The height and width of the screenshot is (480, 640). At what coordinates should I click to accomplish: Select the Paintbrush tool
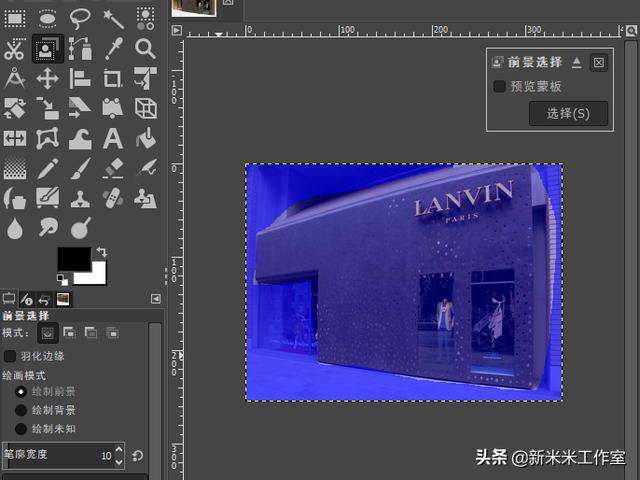point(80,169)
